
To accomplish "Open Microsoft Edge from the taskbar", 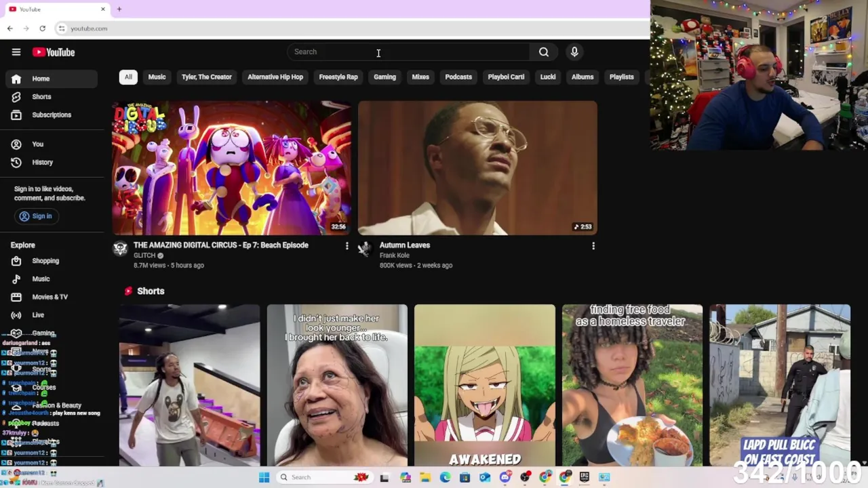I will coord(445,477).
